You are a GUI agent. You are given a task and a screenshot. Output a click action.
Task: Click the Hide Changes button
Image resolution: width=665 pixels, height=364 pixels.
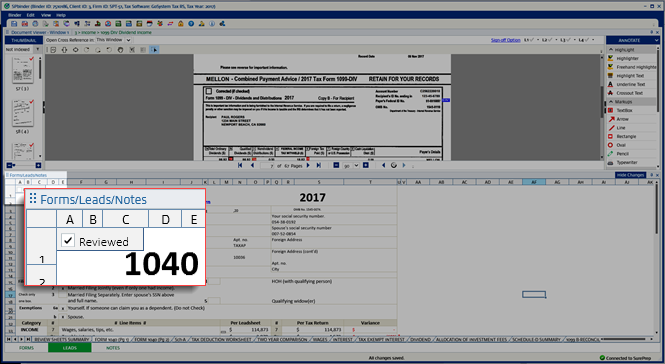coord(630,175)
